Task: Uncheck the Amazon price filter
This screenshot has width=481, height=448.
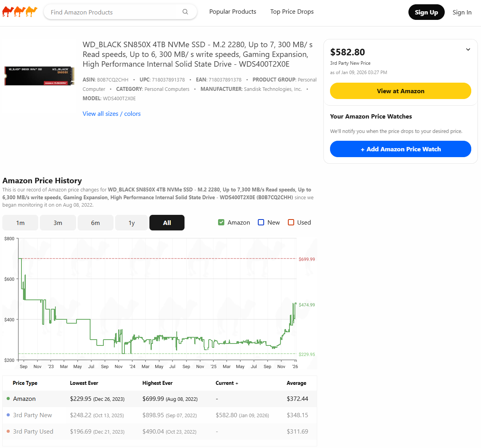Action: [x=221, y=222]
